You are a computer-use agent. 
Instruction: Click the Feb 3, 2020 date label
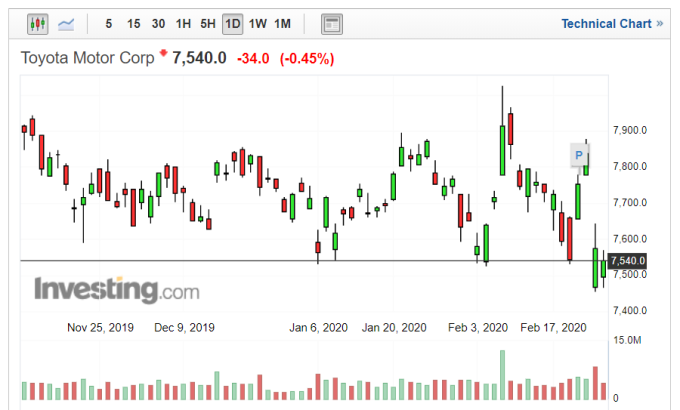point(478,328)
